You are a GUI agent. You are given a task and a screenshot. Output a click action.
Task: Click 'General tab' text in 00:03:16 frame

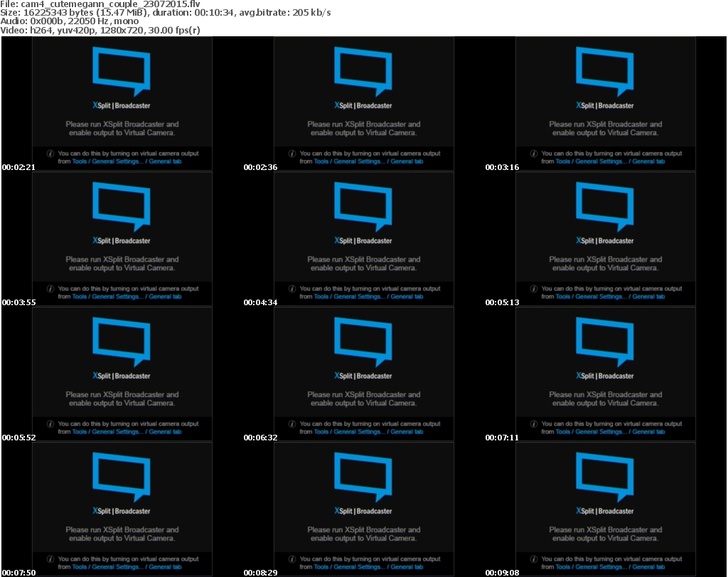[x=648, y=162]
